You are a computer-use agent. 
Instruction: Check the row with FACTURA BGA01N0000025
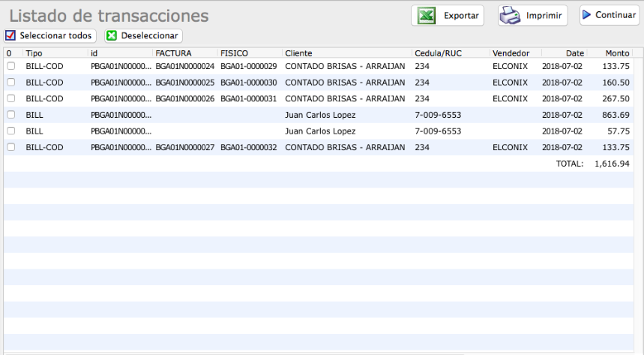(11, 83)
